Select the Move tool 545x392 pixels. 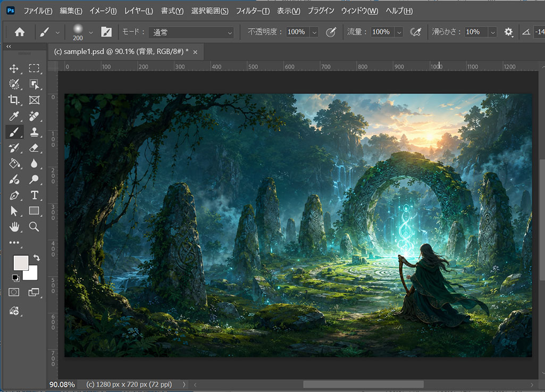click(x=14, y=69)
